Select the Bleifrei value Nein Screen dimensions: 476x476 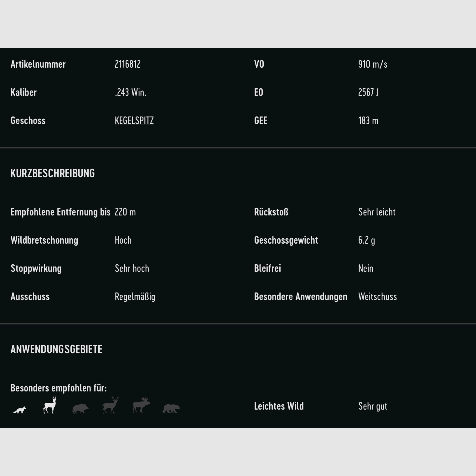(366, 268)
